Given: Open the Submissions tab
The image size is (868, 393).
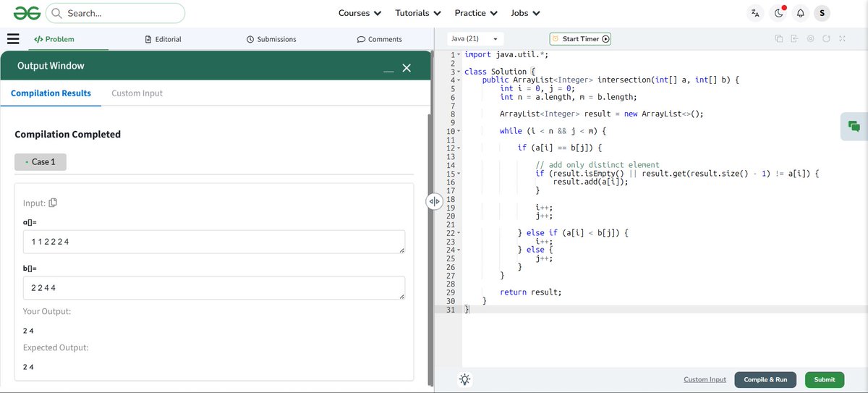Looking at the screenshot, I should [271, 39].
